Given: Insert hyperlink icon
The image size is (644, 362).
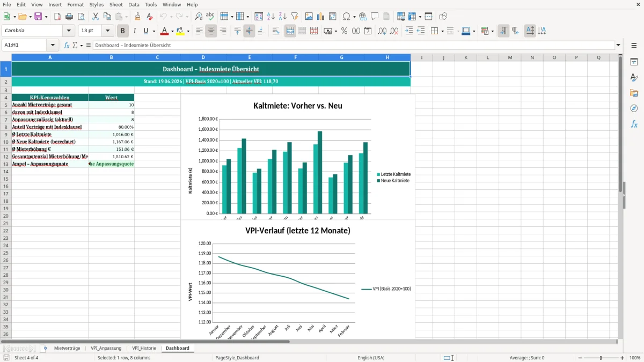Looking at the screenshot, I should click(363, 17).
